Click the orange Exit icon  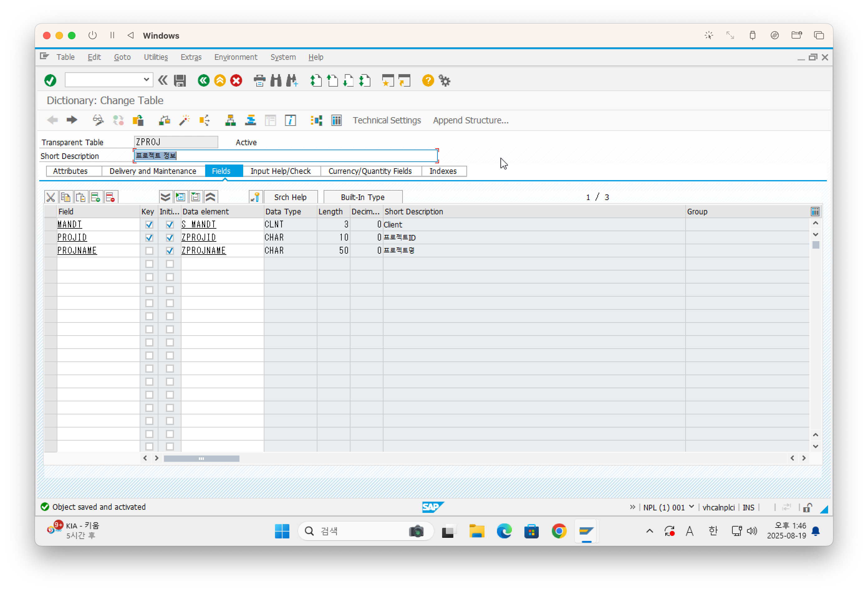220,80
